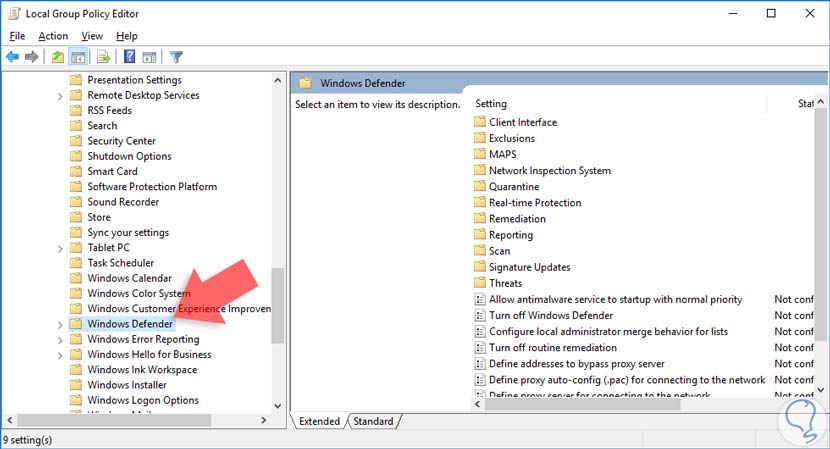Open the File menu

click(17, 36)
